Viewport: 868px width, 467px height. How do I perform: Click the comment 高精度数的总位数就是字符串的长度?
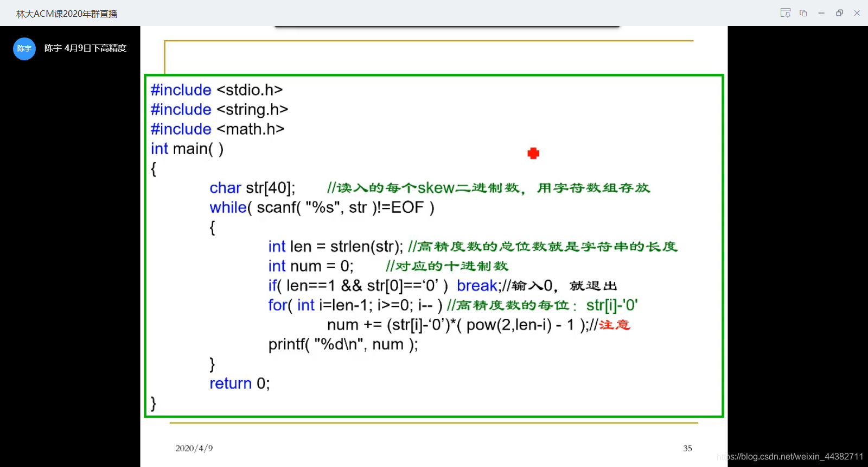click(542, 247)
